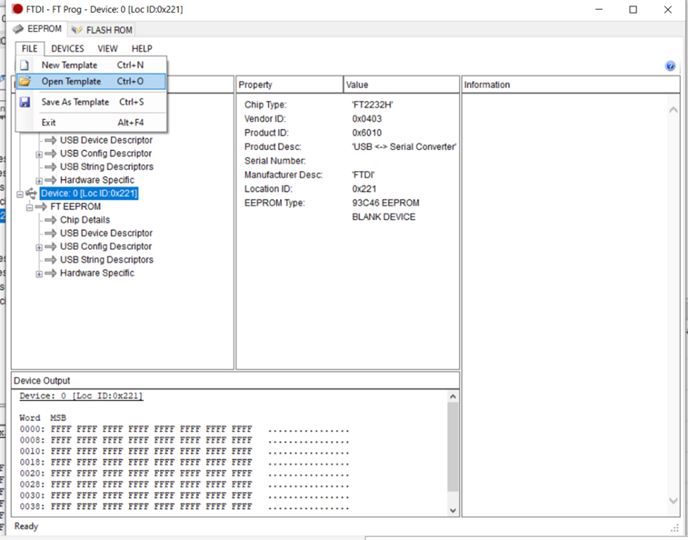Select lower USB String Descriptors item
This screenshot has height=540, width=688.
coord(107,260)
